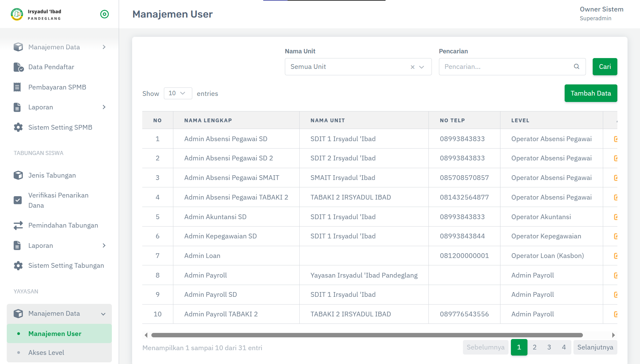Screen dimensions: 640x364
Task: Toggle the sidebar pin circle icon
Action: point(104,14)
